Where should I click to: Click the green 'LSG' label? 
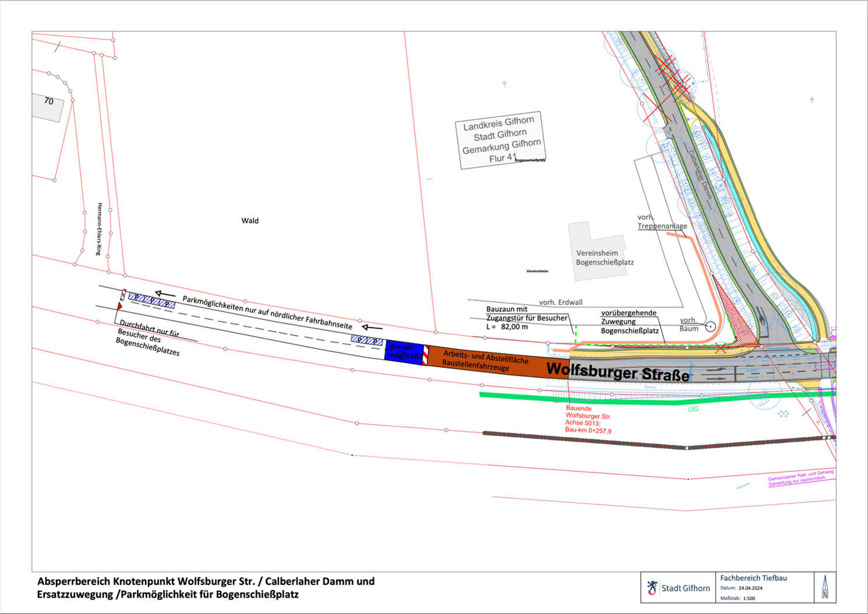click(693, 409)
